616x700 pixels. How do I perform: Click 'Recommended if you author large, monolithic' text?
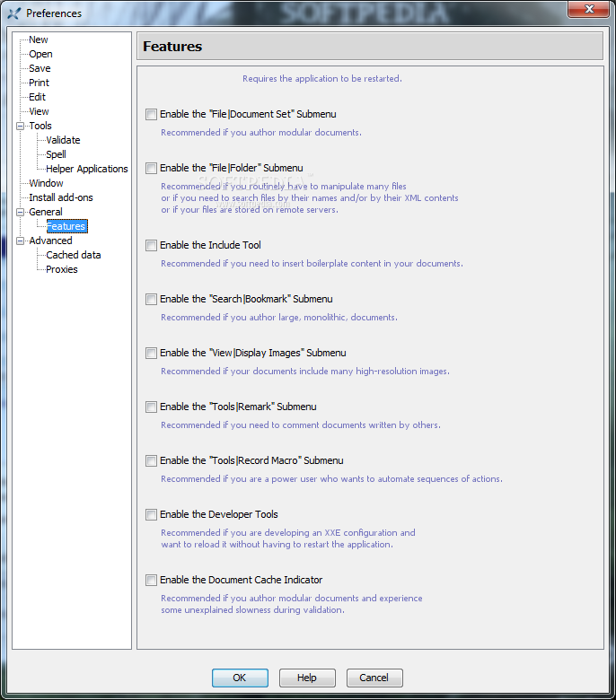[x=279, y=318]
